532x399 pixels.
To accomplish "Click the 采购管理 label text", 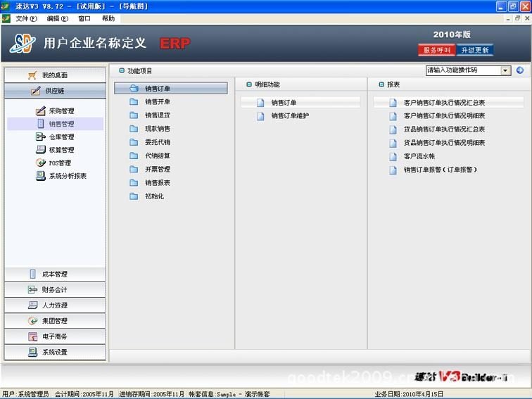I will coord(61,110).
